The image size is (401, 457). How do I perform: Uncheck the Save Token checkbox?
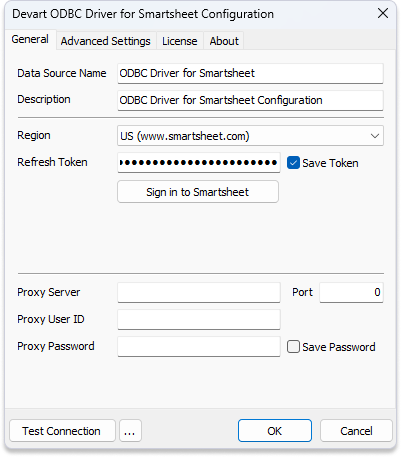(x=293, y=163)
